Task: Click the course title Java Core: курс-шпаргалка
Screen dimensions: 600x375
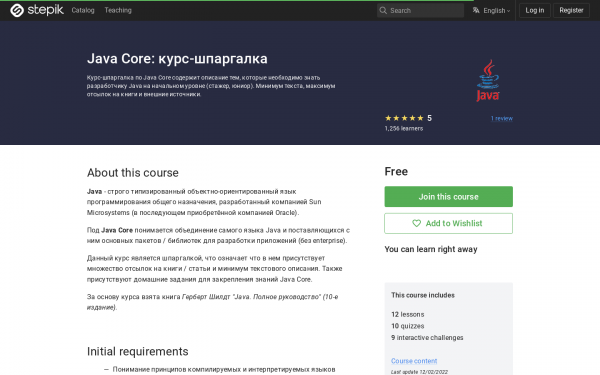Action: [177, 59]
